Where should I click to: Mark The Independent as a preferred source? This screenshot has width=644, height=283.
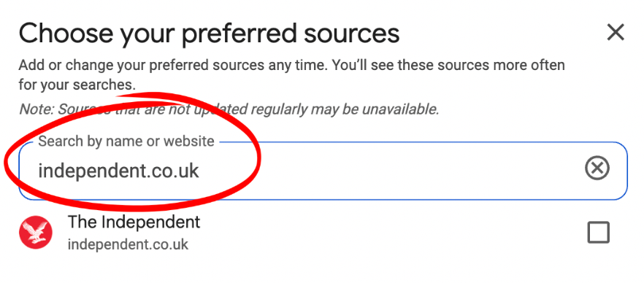pos(598,233)
